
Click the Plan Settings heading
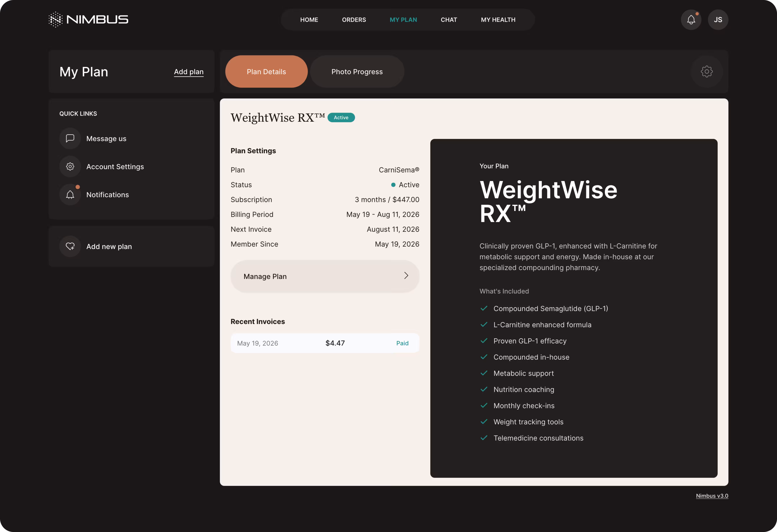253,151
